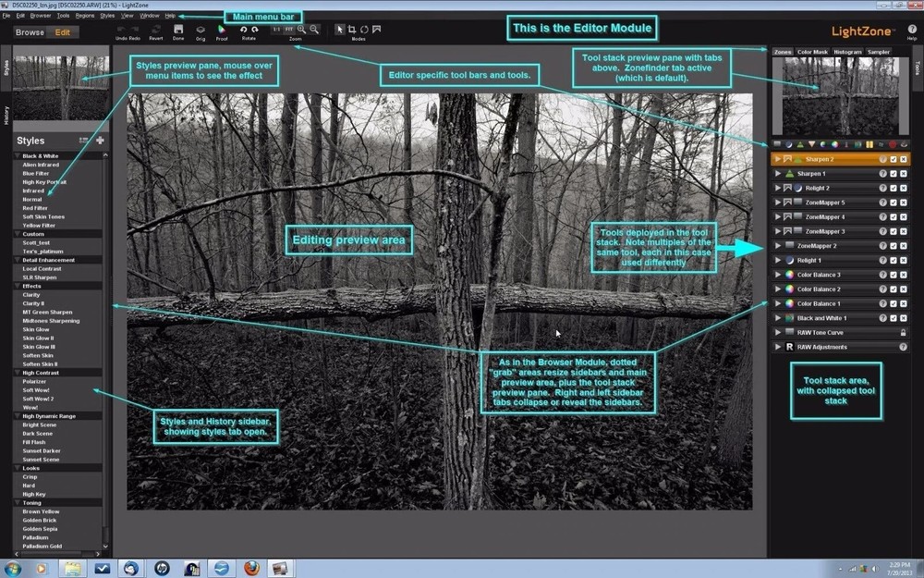
Task: Toggle the ZoneMapper 4 checkbox off
Action: 893,216
